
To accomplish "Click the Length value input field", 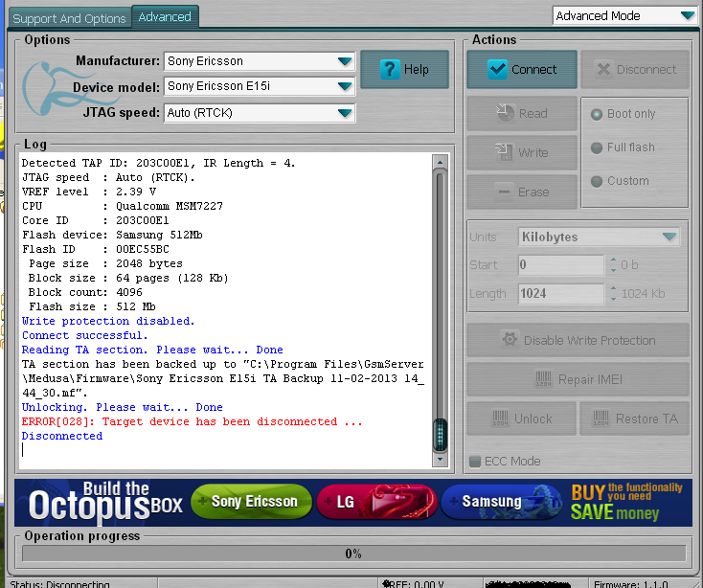I will [x=561, y=294].
